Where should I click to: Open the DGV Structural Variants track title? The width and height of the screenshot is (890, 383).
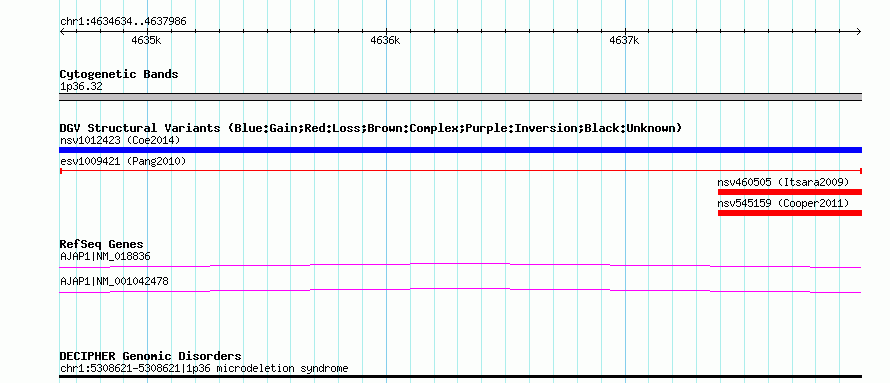click(371, 128)
